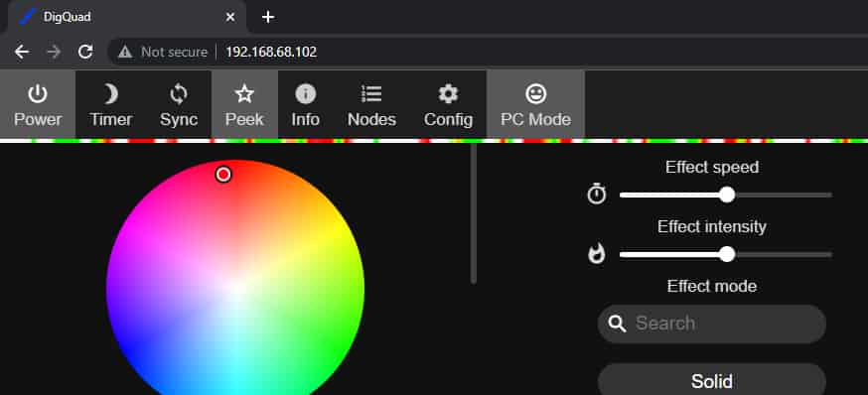Pick white at the color wheel center
The width and height of the screenshot is (868, 395).
pos(235,288)
